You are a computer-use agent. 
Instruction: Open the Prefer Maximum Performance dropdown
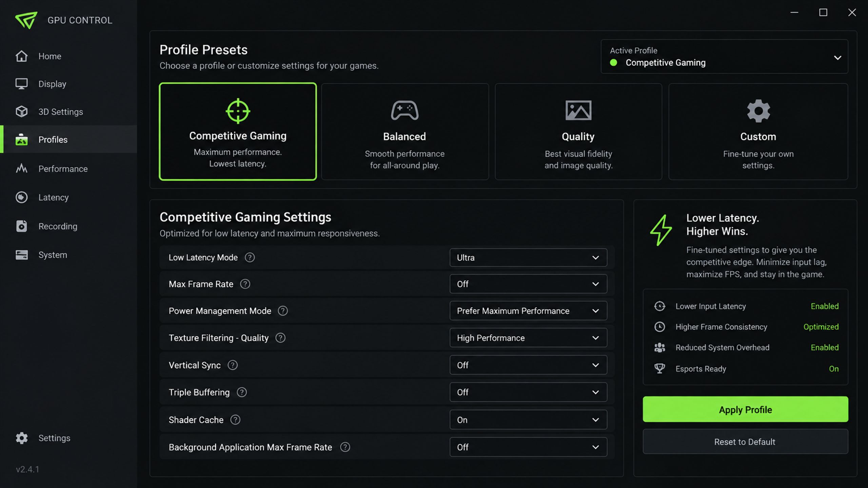click(528, 311)
